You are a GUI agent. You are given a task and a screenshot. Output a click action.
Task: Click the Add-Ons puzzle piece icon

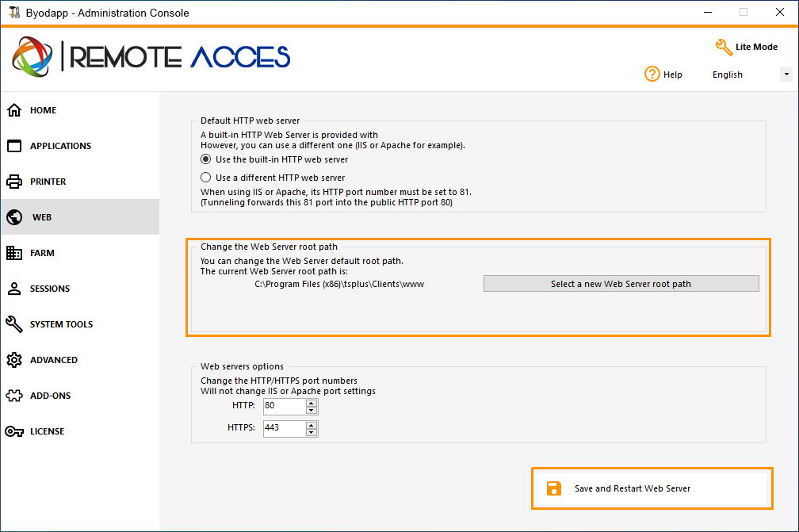click(x=14, y=396)
